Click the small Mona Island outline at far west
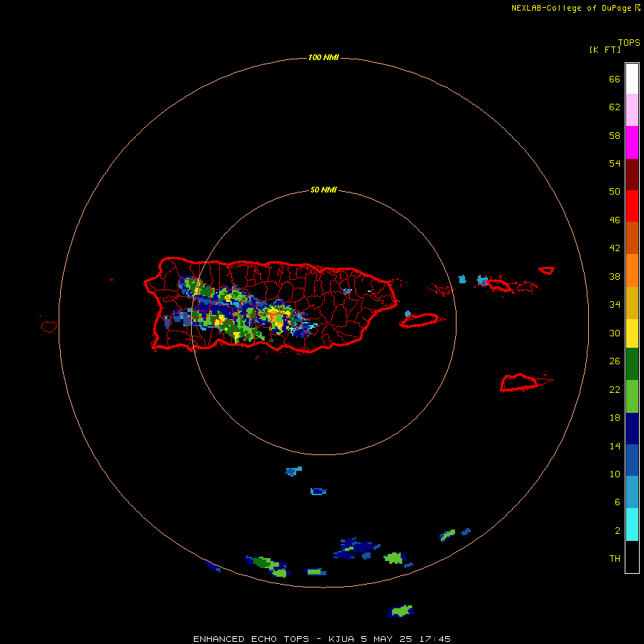The width and height of the screenshot is (644, 644). [x=49, y=326]
